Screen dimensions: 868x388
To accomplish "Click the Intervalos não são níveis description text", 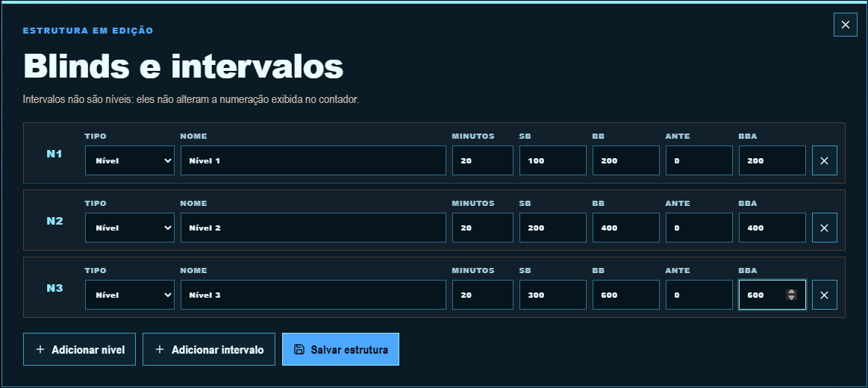I will point(191,100).
